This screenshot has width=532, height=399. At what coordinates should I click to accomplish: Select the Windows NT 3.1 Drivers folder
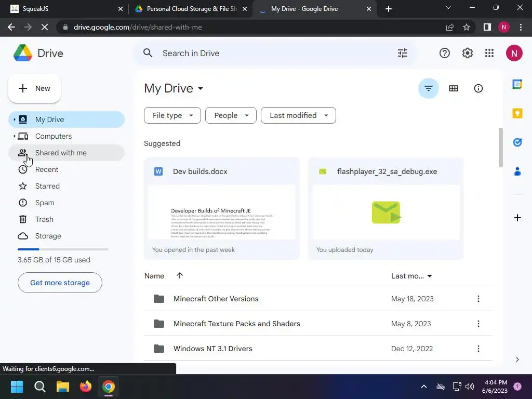click(x=318, y=349)
